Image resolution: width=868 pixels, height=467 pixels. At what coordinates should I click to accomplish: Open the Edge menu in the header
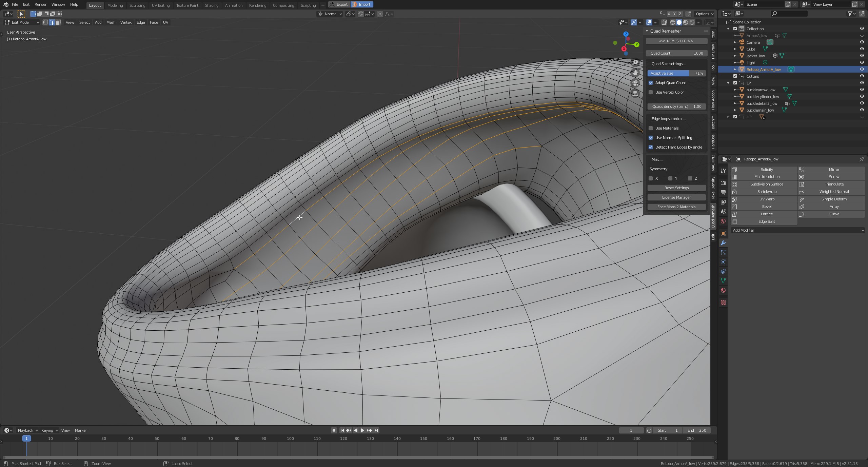[x=141, y=22]
